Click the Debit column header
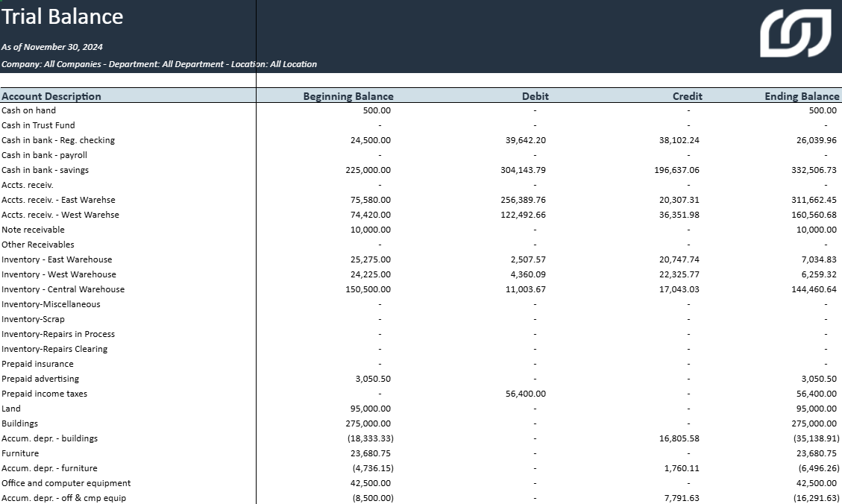The width and height of the screenshot is (842, 504). point(535,96)
